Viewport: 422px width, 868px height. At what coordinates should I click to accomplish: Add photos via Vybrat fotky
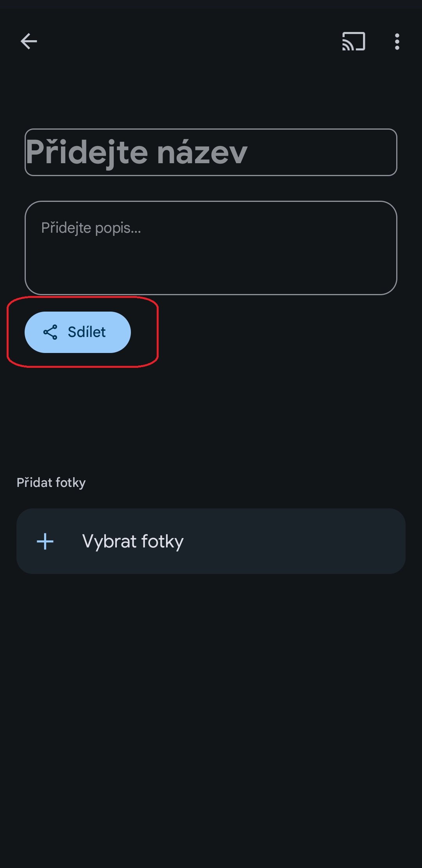[211, 541]
